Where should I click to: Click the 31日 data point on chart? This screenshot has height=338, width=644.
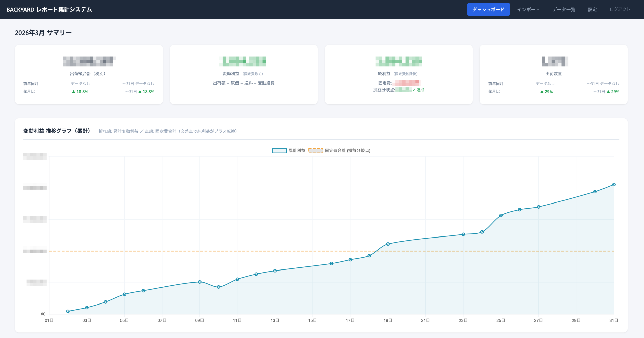point(614,185)
